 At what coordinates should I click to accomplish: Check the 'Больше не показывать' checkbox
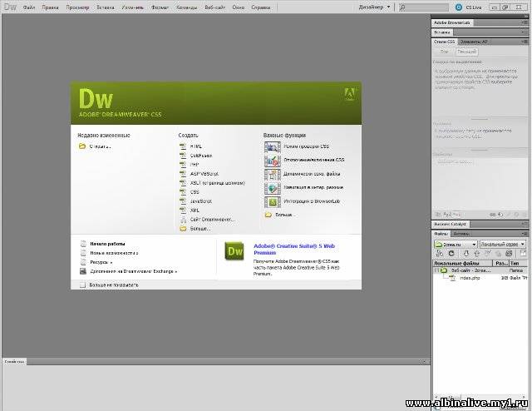point(82,285)
